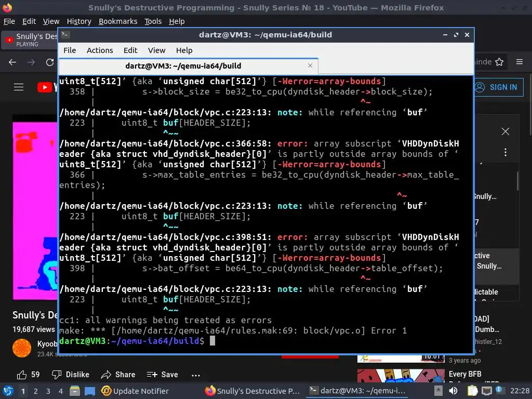
Task: Activate Firefox Snully's Destructive P... taskbar entry
Action: pyautogui.click(x=252, y=391)
